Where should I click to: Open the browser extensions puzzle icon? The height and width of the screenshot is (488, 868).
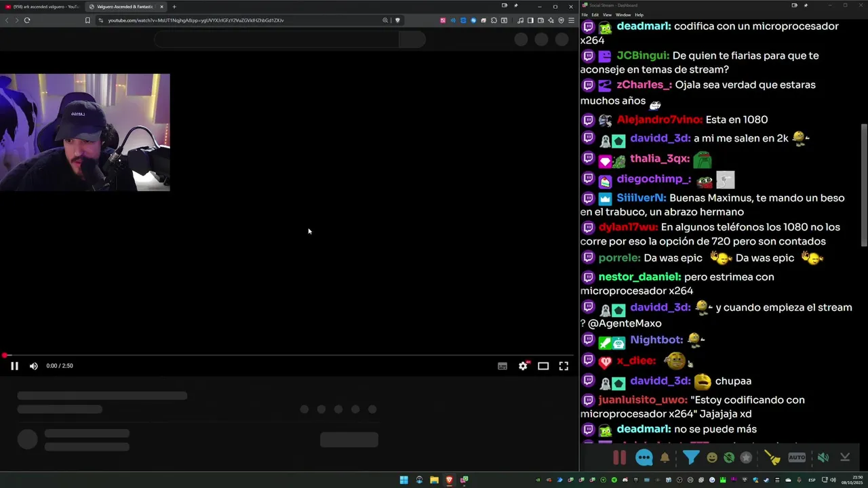[x=494, y=20]
